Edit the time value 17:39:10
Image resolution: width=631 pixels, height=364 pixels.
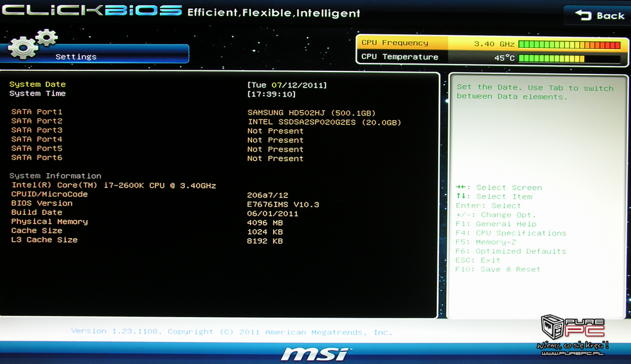(272, 94)
